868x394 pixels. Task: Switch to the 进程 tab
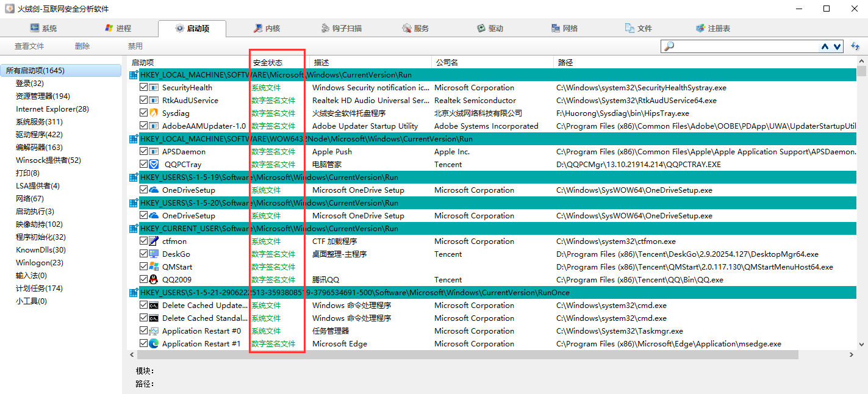(x=117, y=29)
